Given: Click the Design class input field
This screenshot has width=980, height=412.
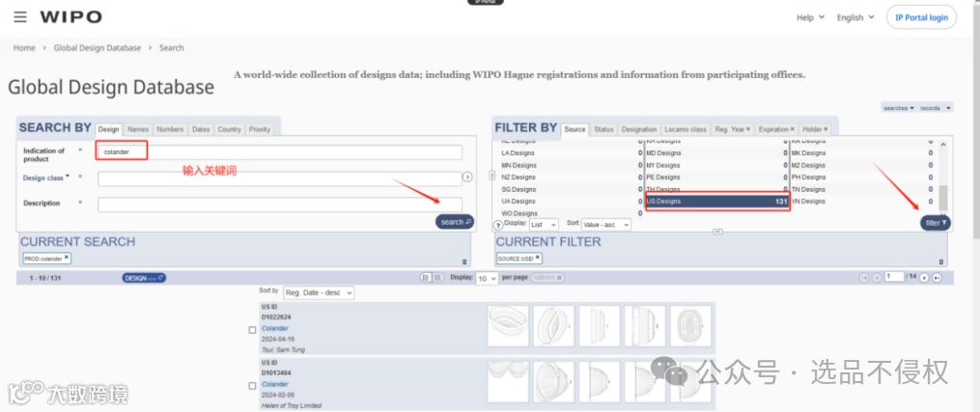Looking at the screenshot, I should tap(280, 179).
